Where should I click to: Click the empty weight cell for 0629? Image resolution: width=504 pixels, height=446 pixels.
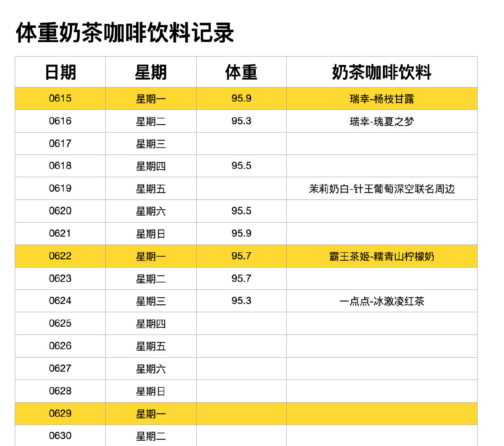(241, 413)
